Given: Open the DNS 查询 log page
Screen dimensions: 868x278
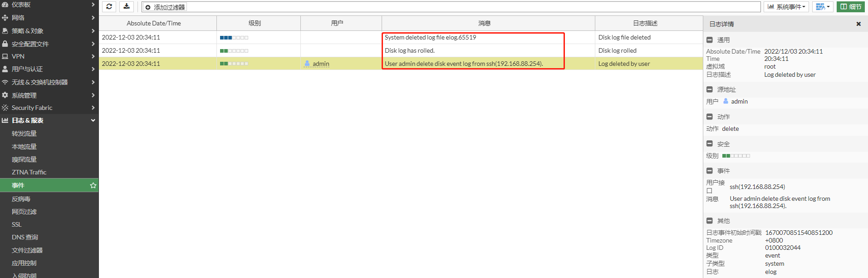Looking at the screenshot, I should pyautogui.click(x=25, y=237).
